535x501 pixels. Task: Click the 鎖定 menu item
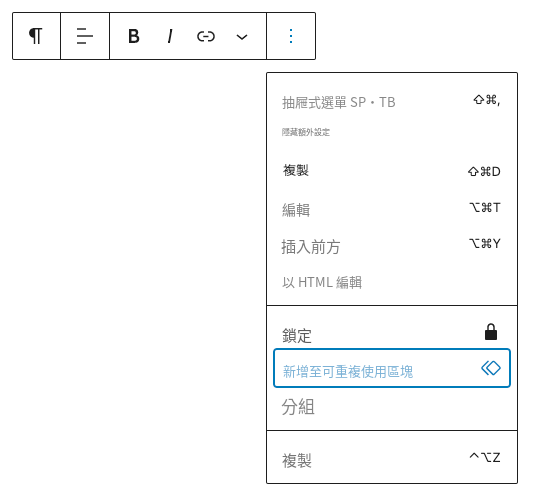[392, 332]
